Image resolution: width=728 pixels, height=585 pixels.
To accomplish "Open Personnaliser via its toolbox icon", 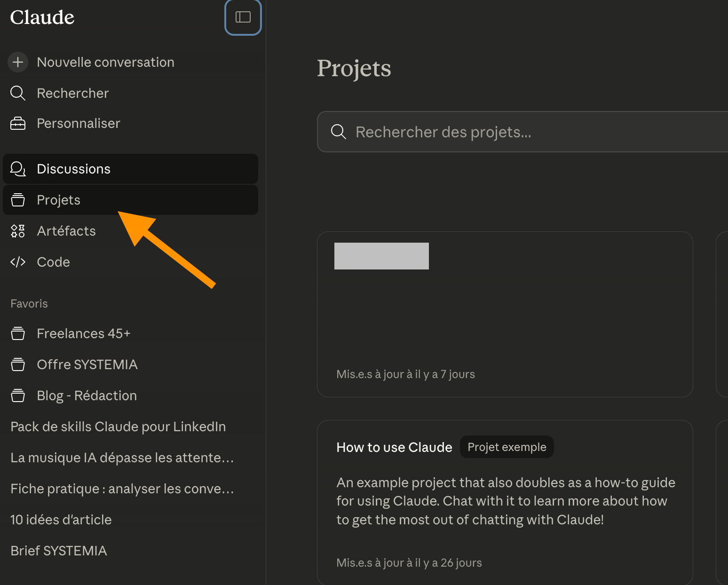I will point(18,124).
